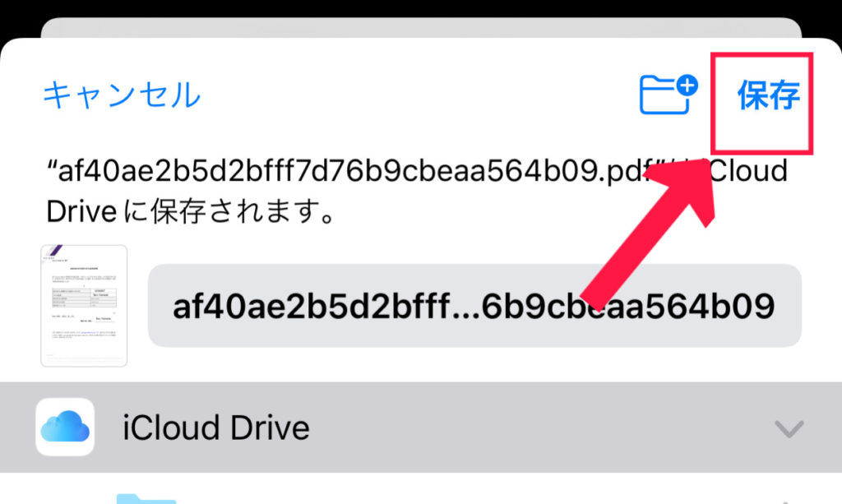Image resolution: width=842 pixels, height=504 pixels.
Task: Tap the 保存 save button
Action: (769, 95)
